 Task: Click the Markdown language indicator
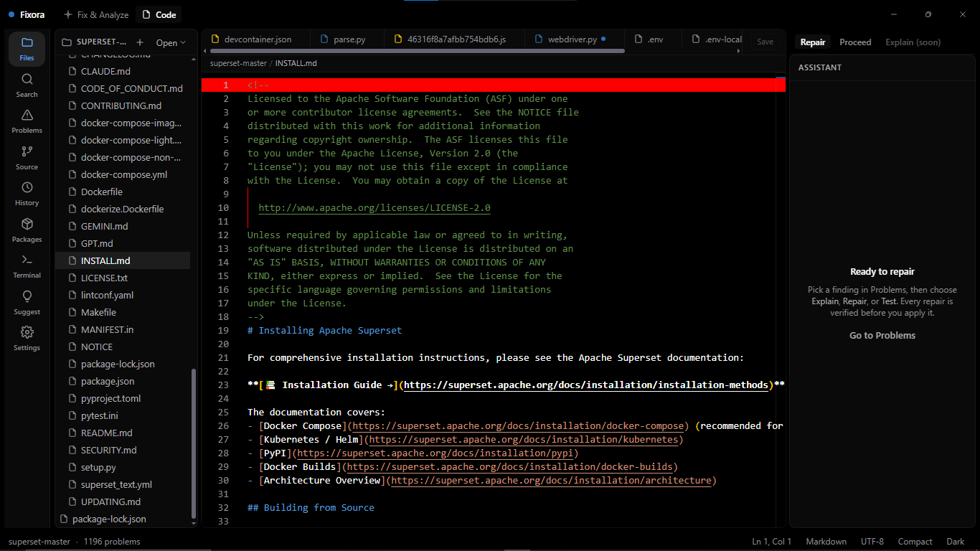(x=826, y=542)
